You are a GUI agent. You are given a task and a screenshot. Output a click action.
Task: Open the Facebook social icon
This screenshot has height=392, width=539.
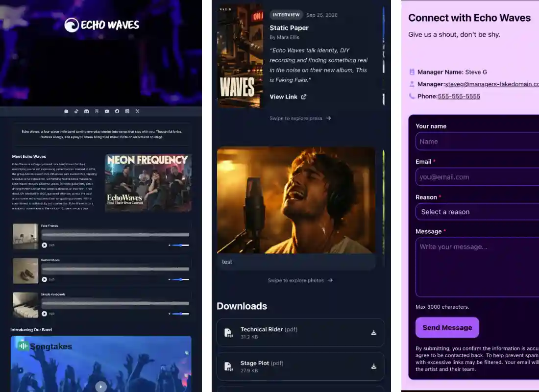point(117,111)
